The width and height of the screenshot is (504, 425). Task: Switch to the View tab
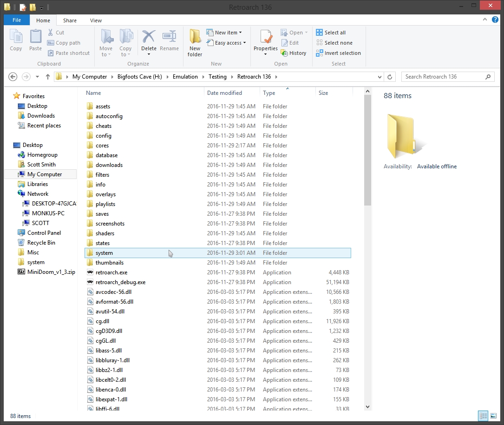coord(96,20)
